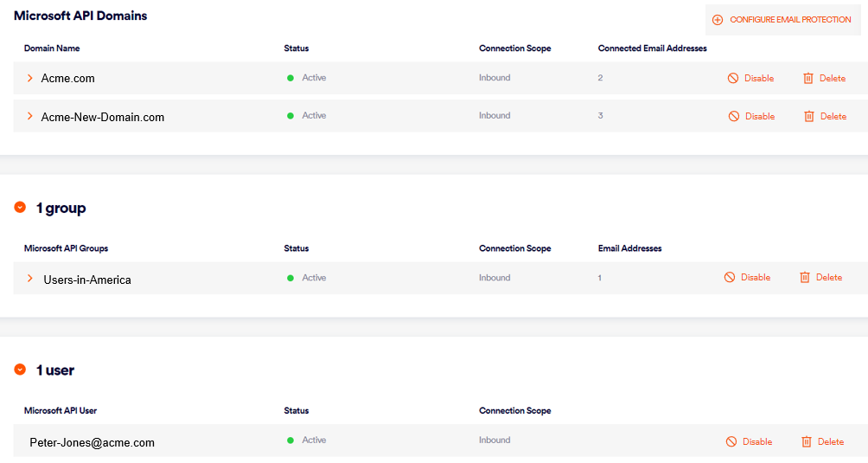Click the trash icon for Acme.com
The image size is (868, 463).
coord(808,78)
